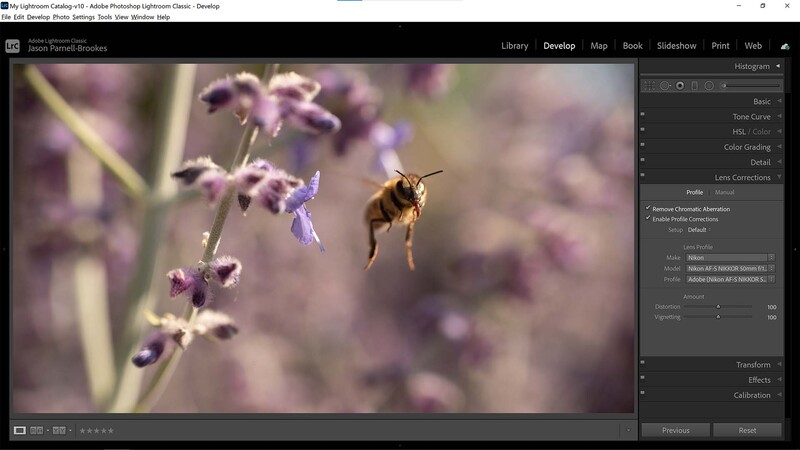
Task: Uncheck Remove Chromatic Aberration
Action: 648,208
